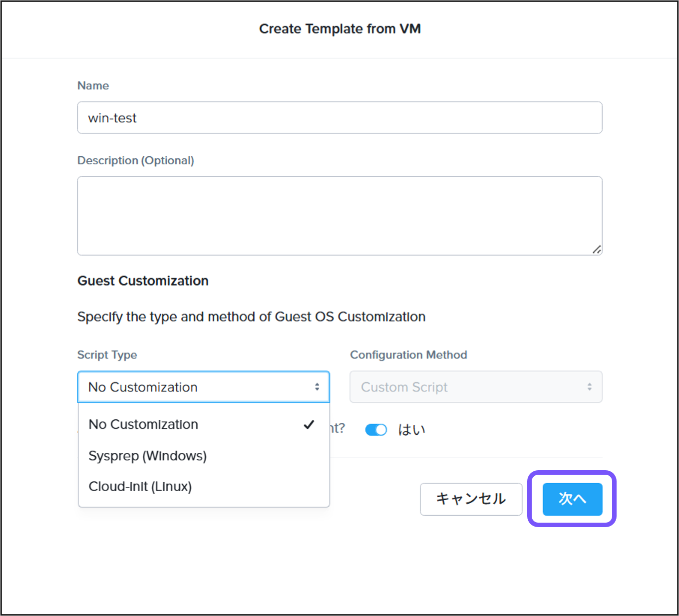Click the Guest Customization heading
The width and height of the screenshot is (679, 616).
point(143,281)
